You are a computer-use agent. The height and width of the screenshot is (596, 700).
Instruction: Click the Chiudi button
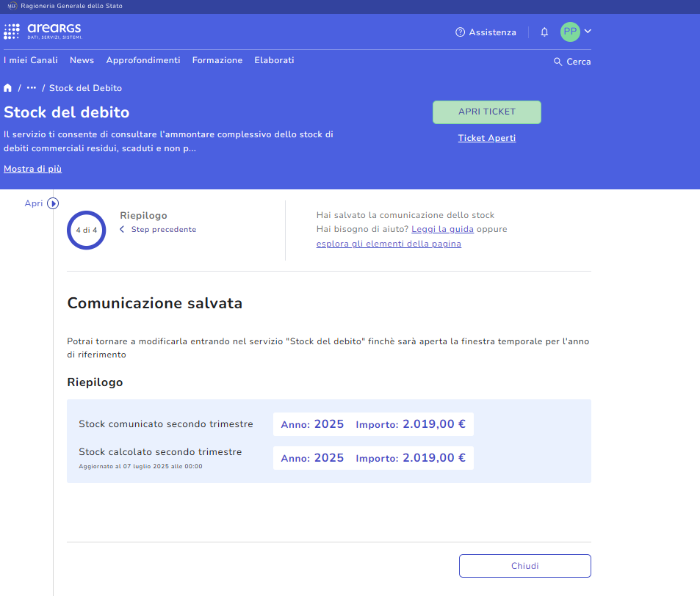[524, 566]
